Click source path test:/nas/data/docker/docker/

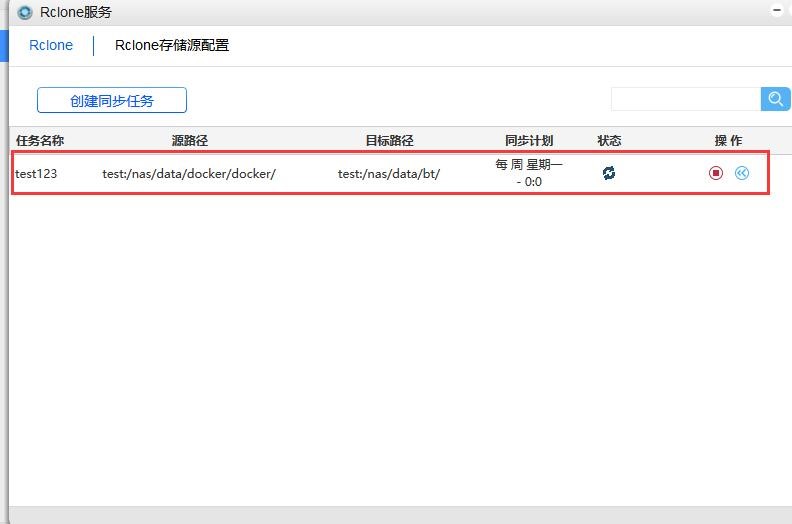point(189,174)
